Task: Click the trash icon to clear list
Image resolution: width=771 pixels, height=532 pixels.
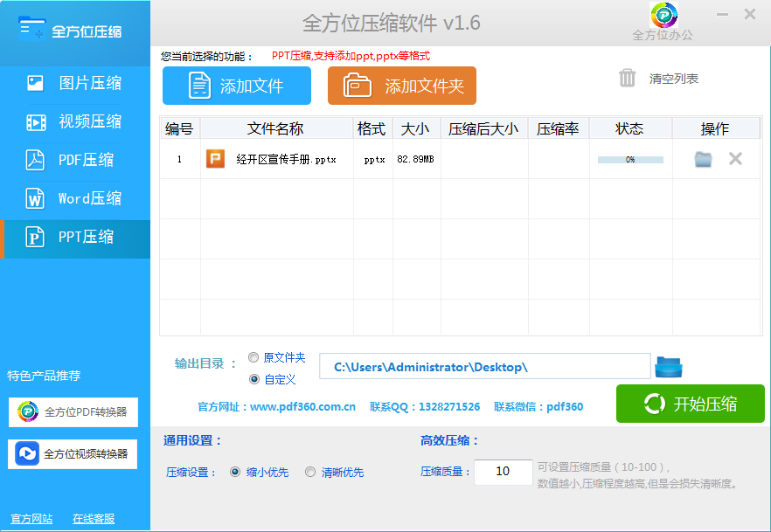Action: point(627,79)
